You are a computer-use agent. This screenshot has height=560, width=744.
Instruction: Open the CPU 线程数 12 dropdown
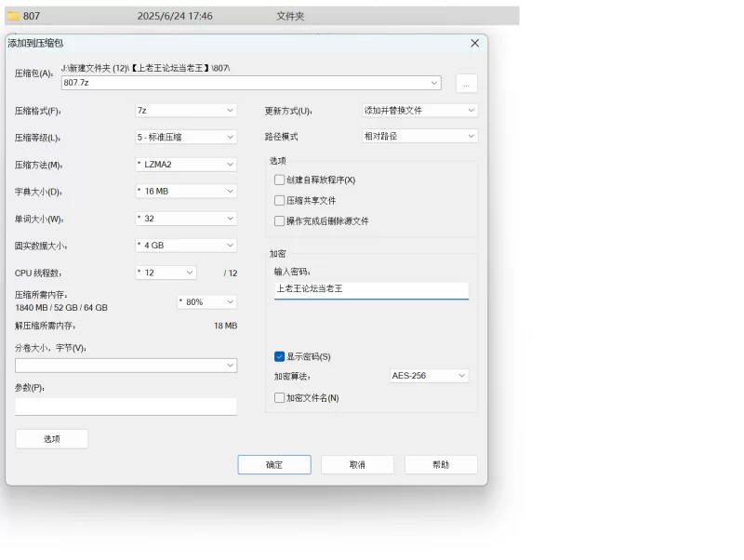click(166, 273)
